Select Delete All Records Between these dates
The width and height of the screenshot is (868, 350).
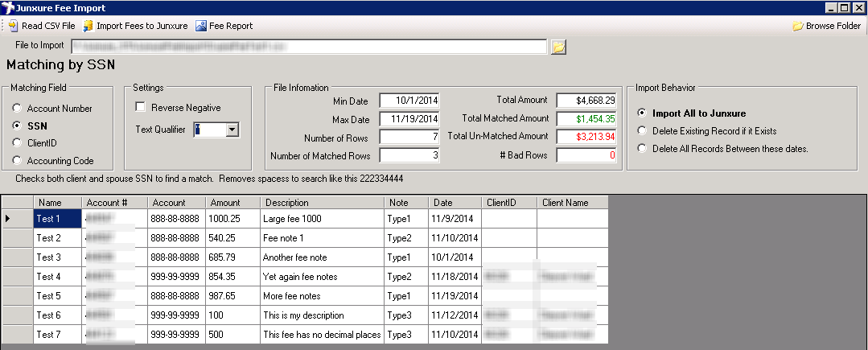[642, 148]
